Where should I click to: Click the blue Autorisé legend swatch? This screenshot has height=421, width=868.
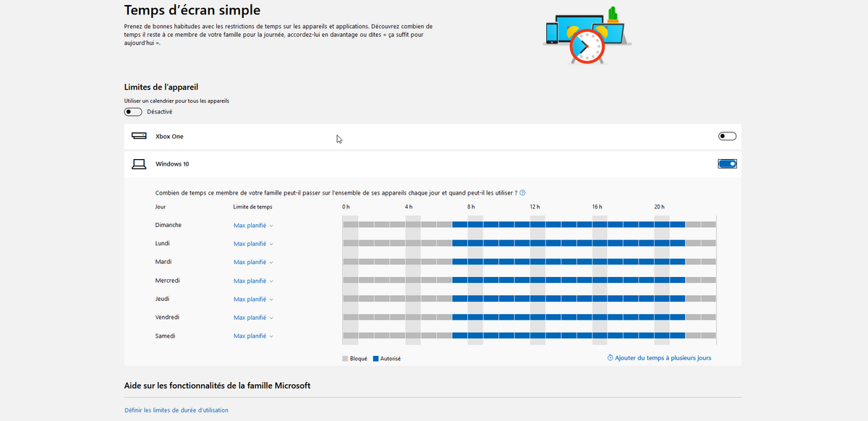coord(375,359)
